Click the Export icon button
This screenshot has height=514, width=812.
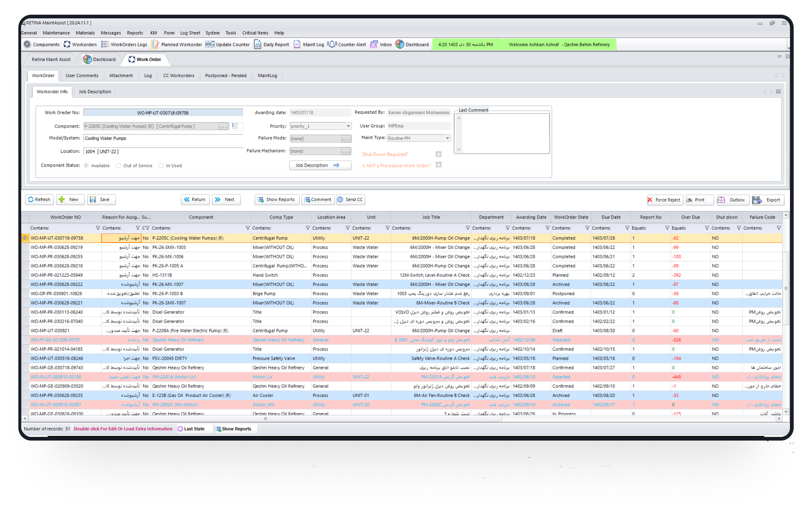click(x=768, y=200)
